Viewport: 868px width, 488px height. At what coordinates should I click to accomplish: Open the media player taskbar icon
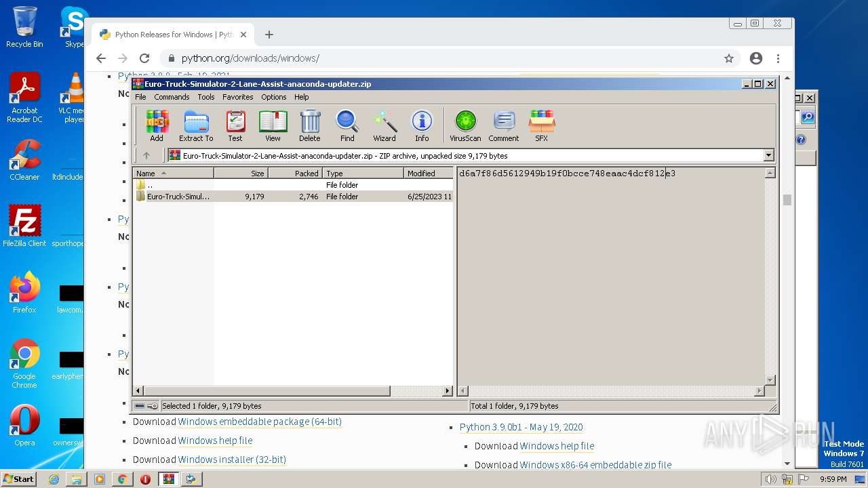click(100, 479)
